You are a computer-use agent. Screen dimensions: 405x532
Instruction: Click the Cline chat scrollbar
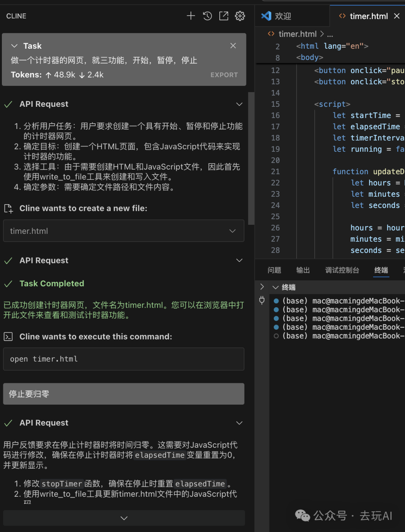[251, 157]
